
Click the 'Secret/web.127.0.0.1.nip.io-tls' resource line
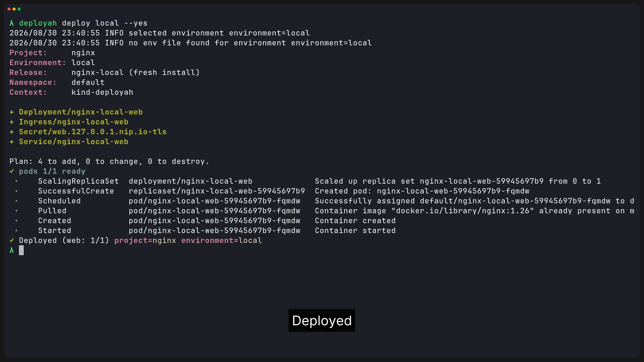coord(88,132)
